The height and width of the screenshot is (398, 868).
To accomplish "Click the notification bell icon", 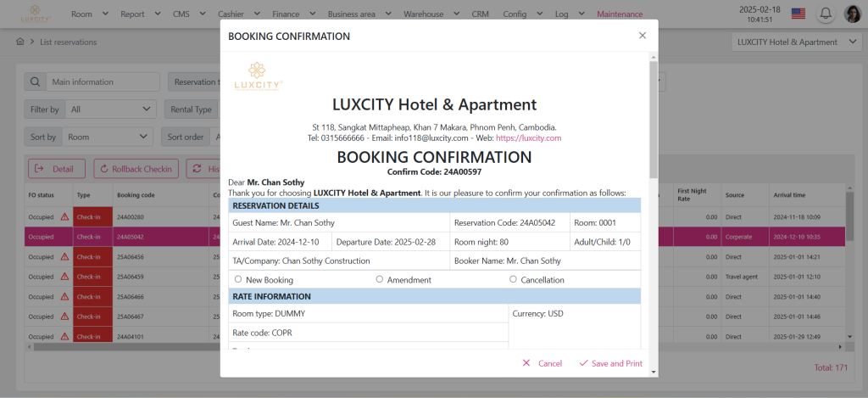I will tap(825, 14).
